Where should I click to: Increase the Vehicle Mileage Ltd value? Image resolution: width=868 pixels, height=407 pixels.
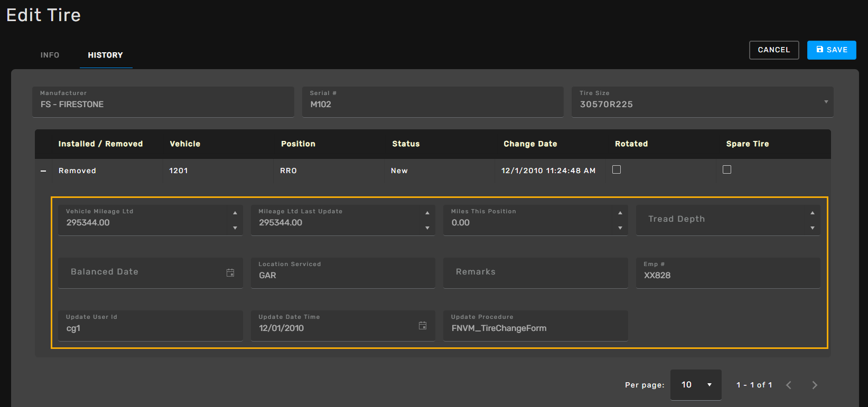pos(235,213)
